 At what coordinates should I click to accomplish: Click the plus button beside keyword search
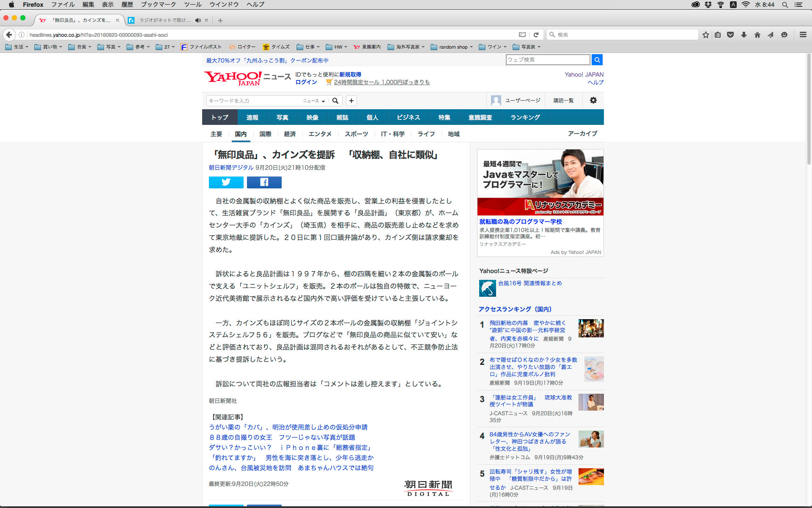click(x=351, y=101)
